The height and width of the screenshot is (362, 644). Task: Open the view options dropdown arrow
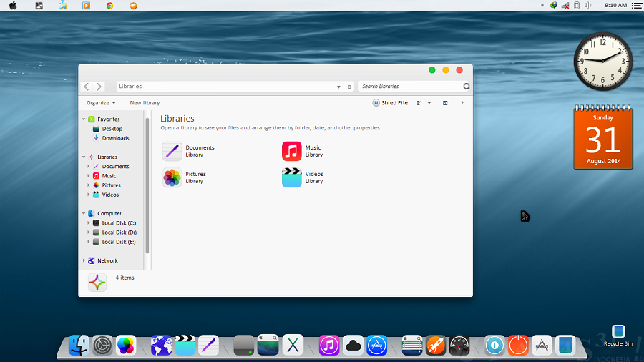[429, 103]
